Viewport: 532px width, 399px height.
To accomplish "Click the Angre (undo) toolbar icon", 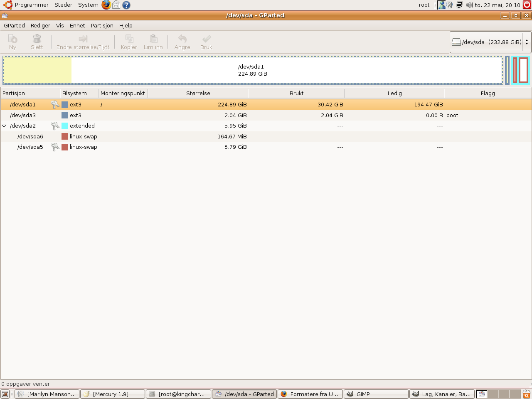I will pyautogui.click(x=182, y=39).
